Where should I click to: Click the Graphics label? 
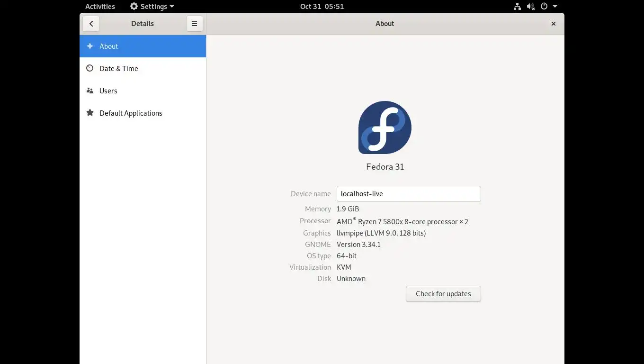point(317,233)
